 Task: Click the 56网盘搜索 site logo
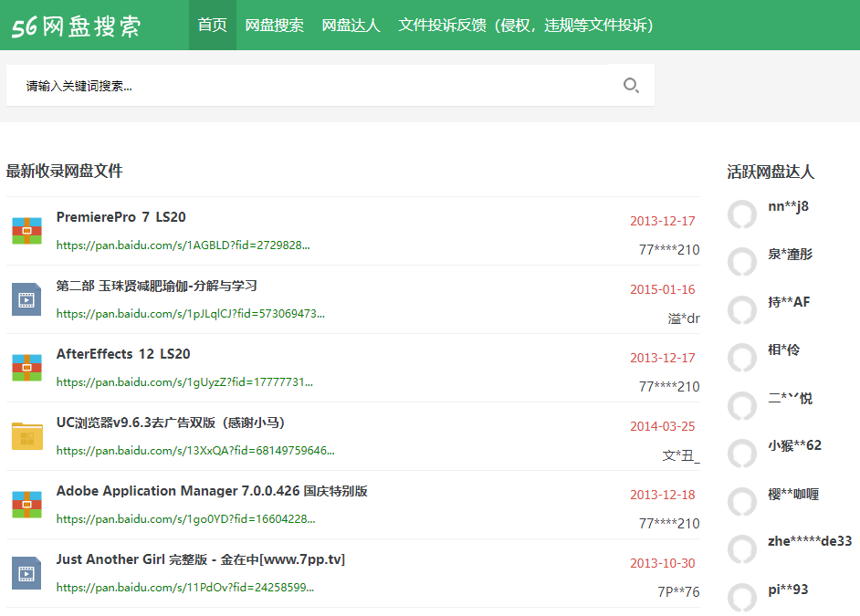click(77, 26)
